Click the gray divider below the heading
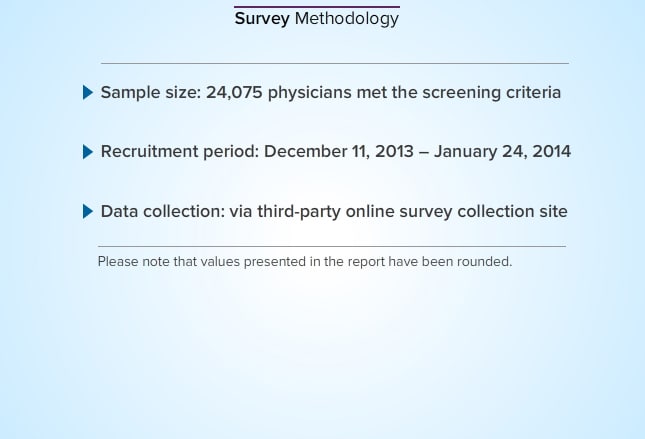 pos(335,63)
